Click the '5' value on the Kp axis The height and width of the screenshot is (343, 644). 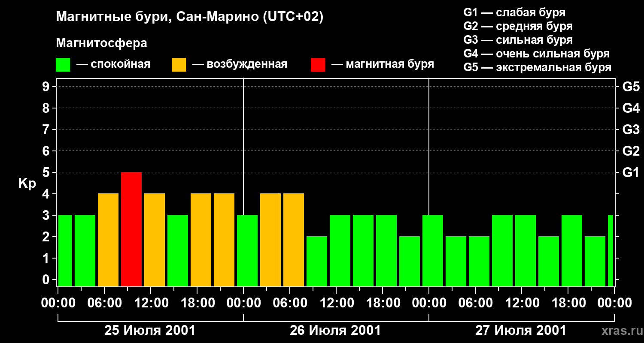tap(47, 172)
